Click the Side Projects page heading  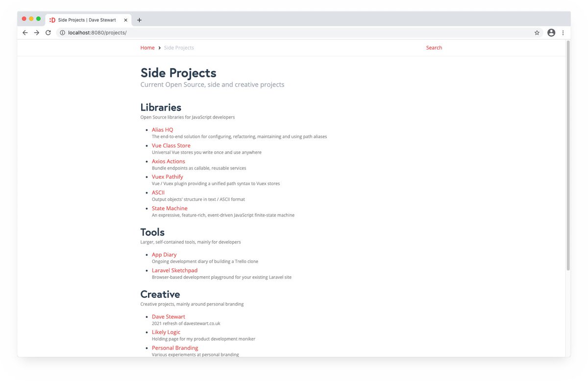(178, 72)
